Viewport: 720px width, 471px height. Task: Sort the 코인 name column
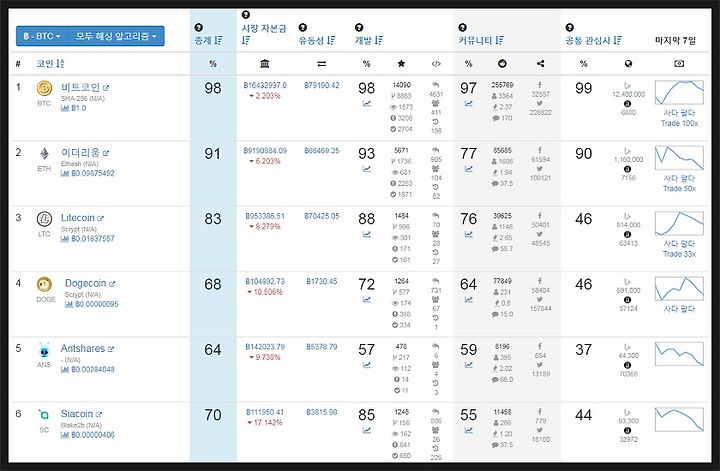(51, 63)
